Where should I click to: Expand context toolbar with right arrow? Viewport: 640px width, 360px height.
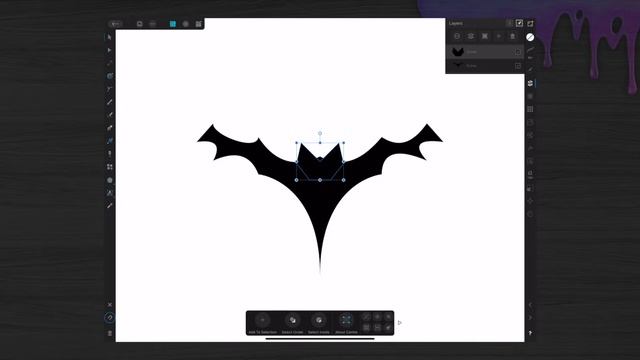(400, 322)
